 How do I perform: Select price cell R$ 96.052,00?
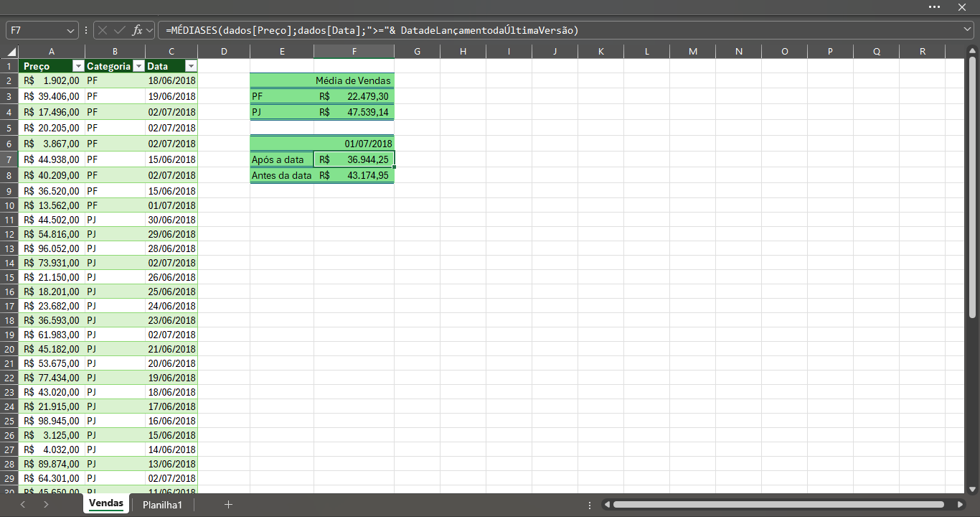pos(51,248)
